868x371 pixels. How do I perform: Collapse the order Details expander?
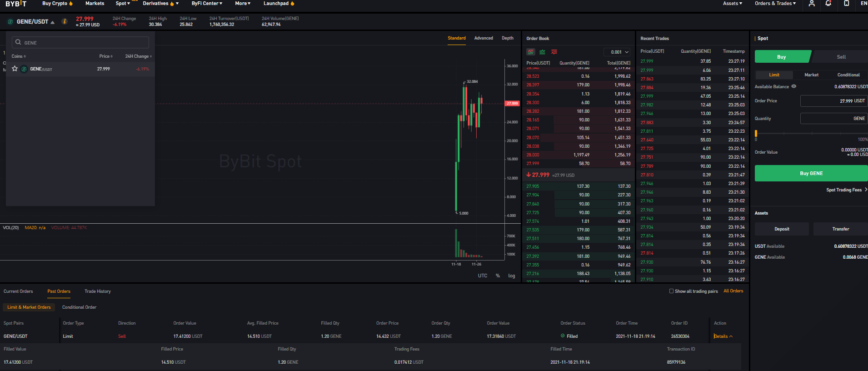(723, 336)
